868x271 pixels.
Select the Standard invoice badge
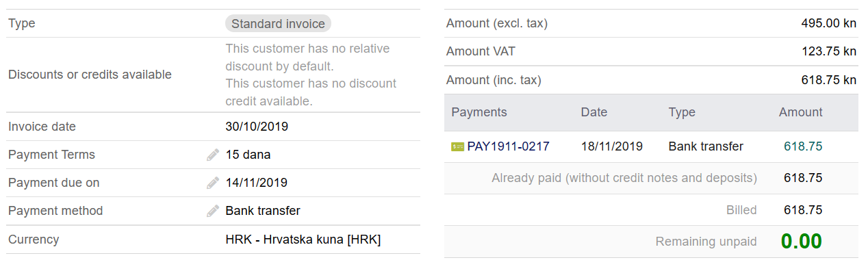[x=278, y=24]
